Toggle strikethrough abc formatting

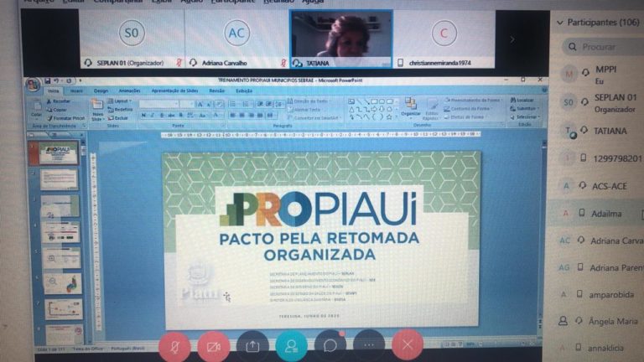(171, 116)
